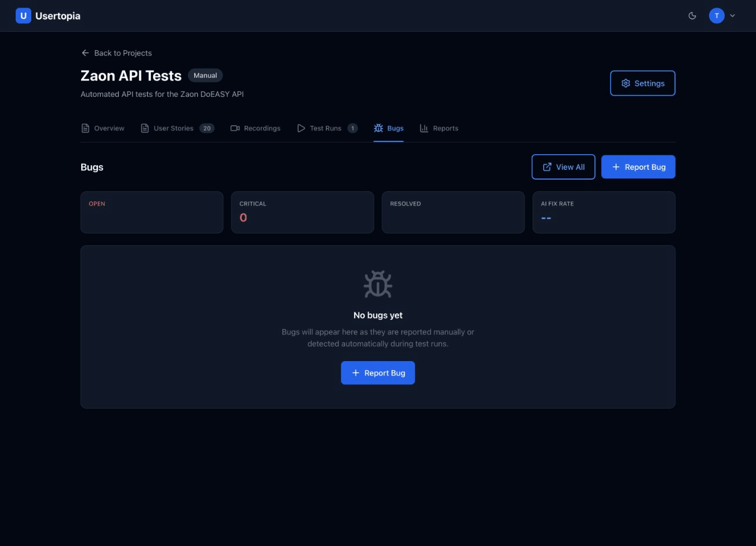Switch to the Reports tab
Screen dimensions: 756x546
[x=439, y=128]
